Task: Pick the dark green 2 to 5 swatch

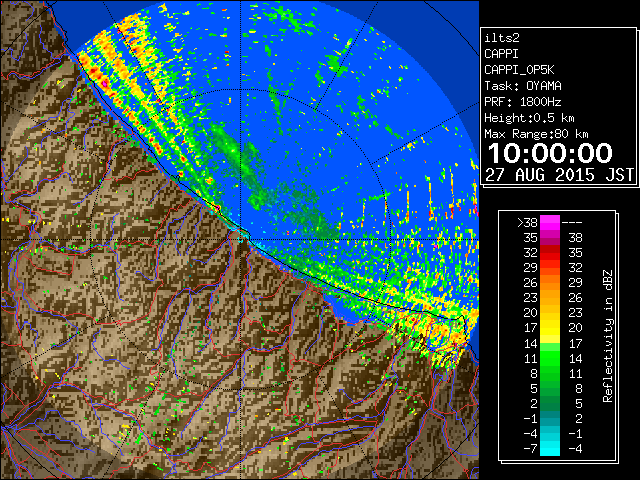Action: [x=550, y=403]
